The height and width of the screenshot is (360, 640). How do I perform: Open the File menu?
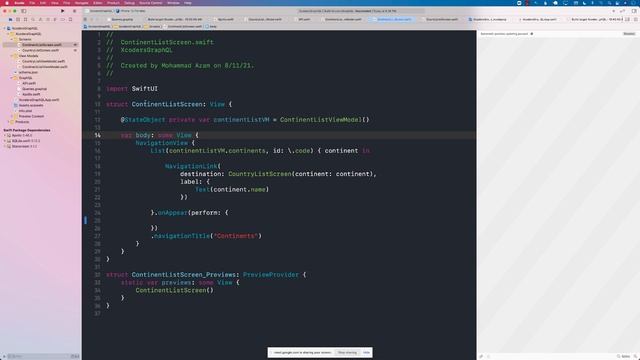click(32, 3)
